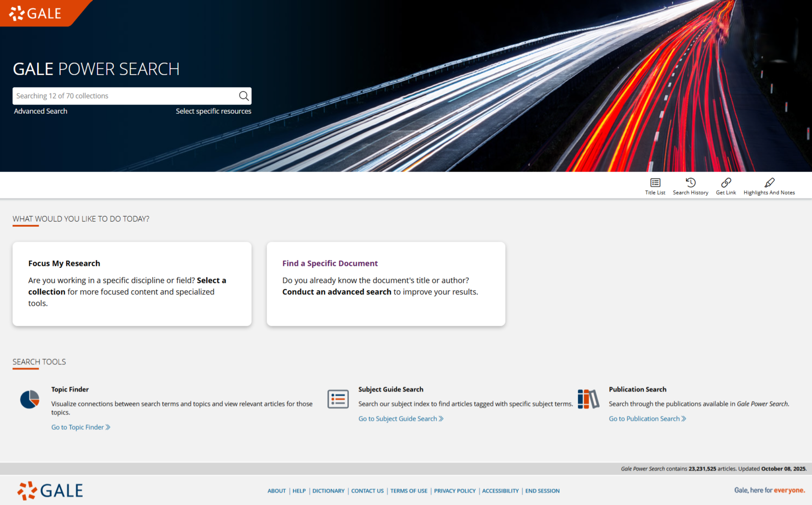Click the Gale logo in the footer
812x505 pixels.
(50, 491)
